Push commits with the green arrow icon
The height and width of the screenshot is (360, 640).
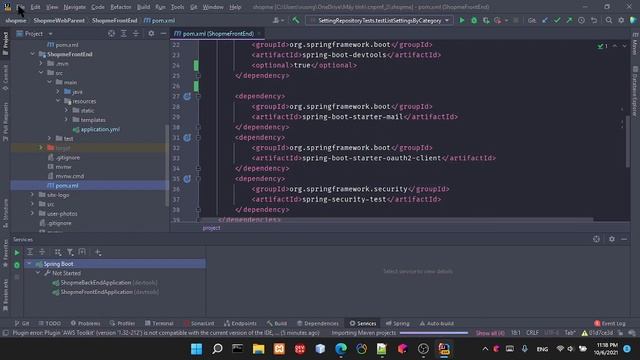point(569,20)
